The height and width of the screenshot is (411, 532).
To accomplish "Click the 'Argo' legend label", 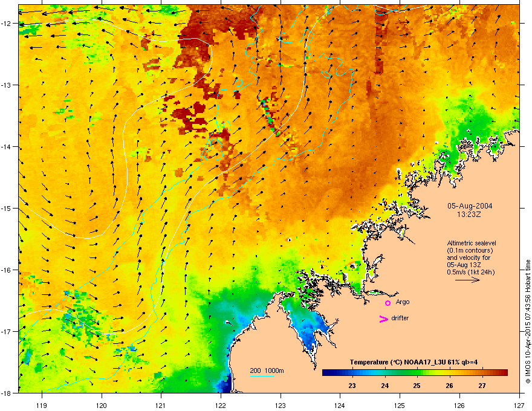I will (403, 302).
